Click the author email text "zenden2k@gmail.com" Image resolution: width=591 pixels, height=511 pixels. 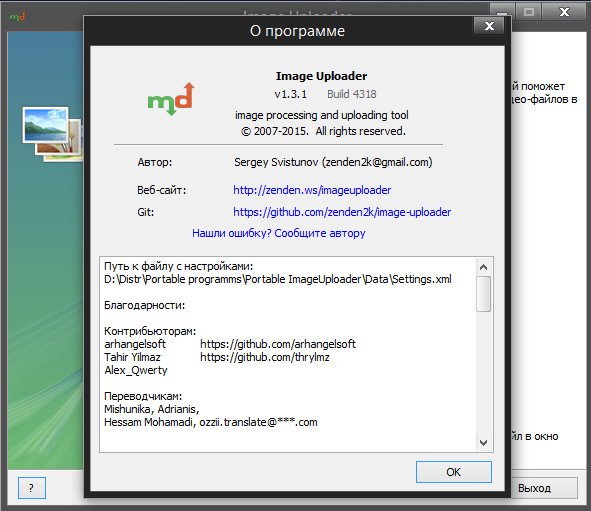point(377,162)
